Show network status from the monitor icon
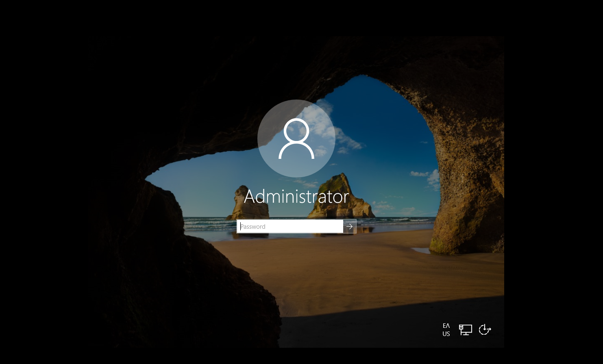Screen dimensions: 603x364 pyautogui.click(x=465, y=329)
